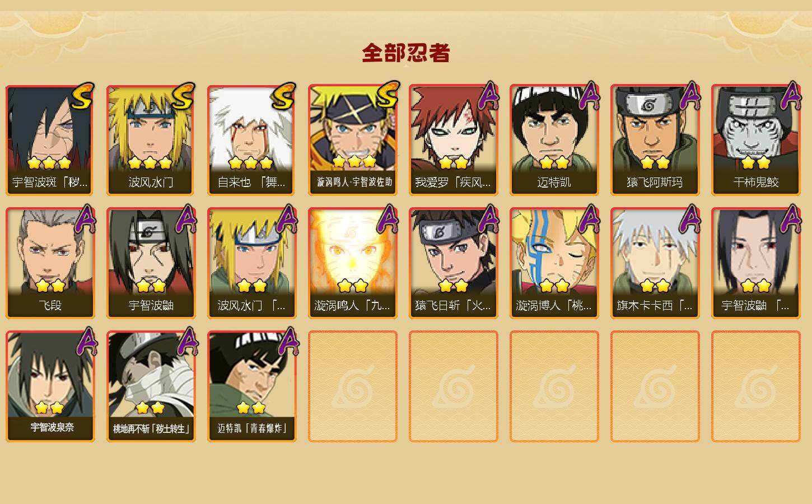Image resolution: width=812 pixels, height=504 pixels.
Task: Click the A rank badge on 宇智波鼬 card
Action: tap(186, 219)
